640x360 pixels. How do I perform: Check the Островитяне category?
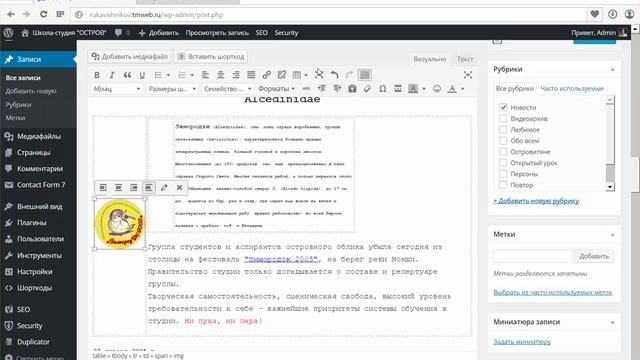click(x=503, y=151)
